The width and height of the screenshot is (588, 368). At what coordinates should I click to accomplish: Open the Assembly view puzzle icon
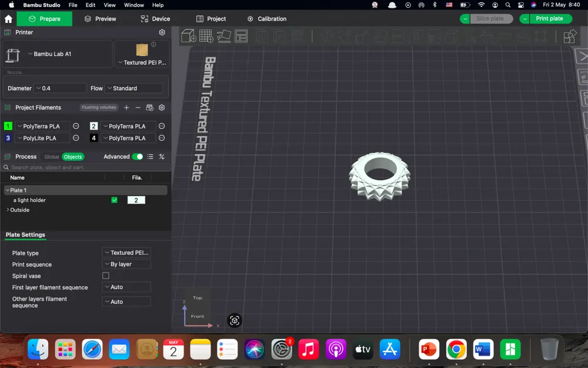click(570, 37)
